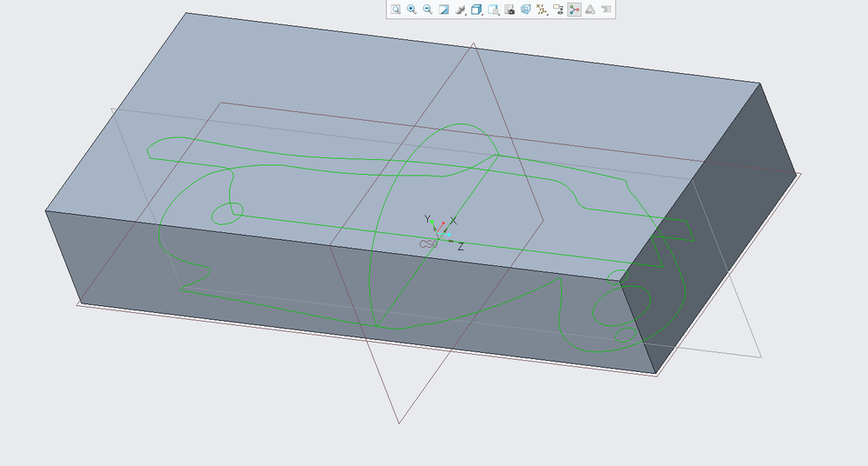Open the View Manager camera icon
The height and width of the screenshot is (466, 868).
510,10
